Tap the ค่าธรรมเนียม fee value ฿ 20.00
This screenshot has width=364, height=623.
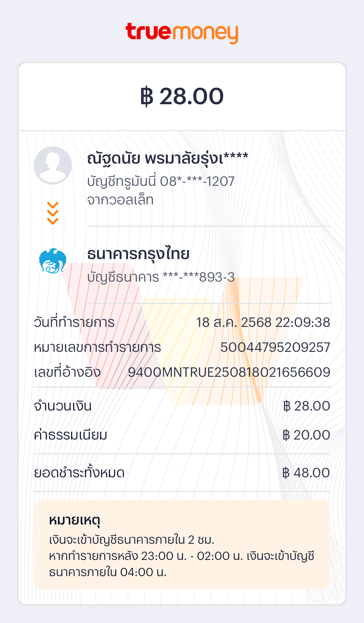[x=306, y=435]
